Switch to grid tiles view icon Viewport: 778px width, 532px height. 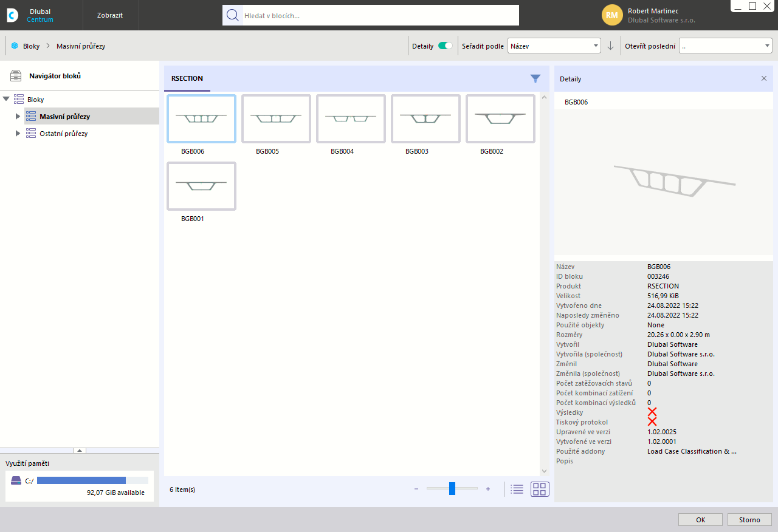(540, 489)
